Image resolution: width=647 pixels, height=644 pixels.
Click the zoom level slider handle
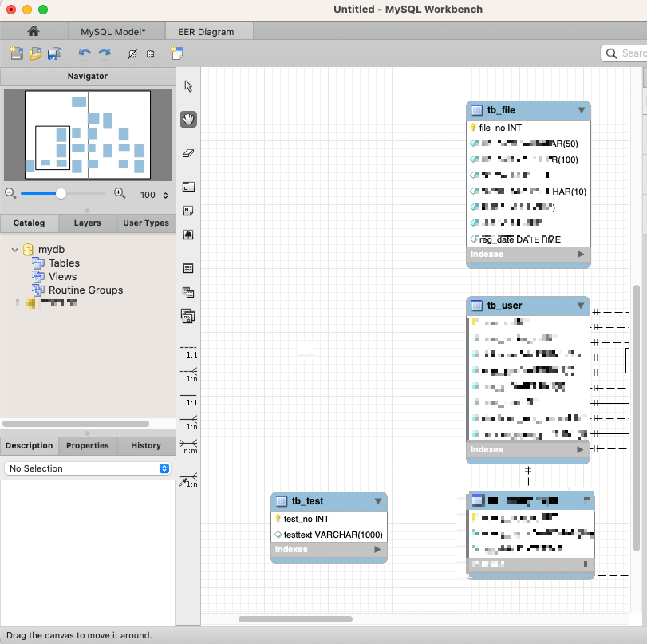61,193
